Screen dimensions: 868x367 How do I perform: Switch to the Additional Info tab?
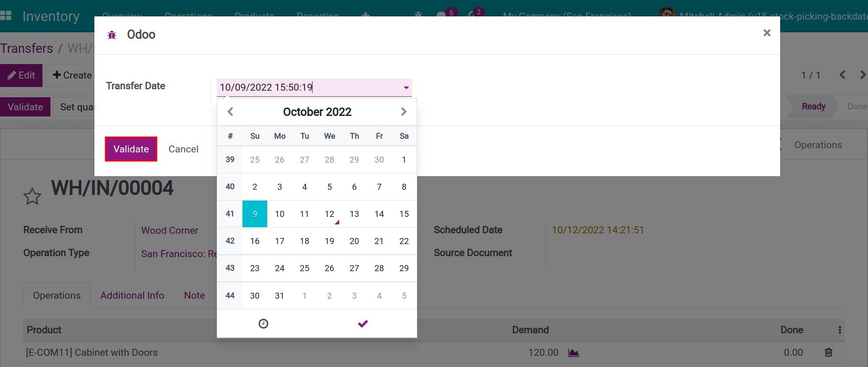click(132, 295)
